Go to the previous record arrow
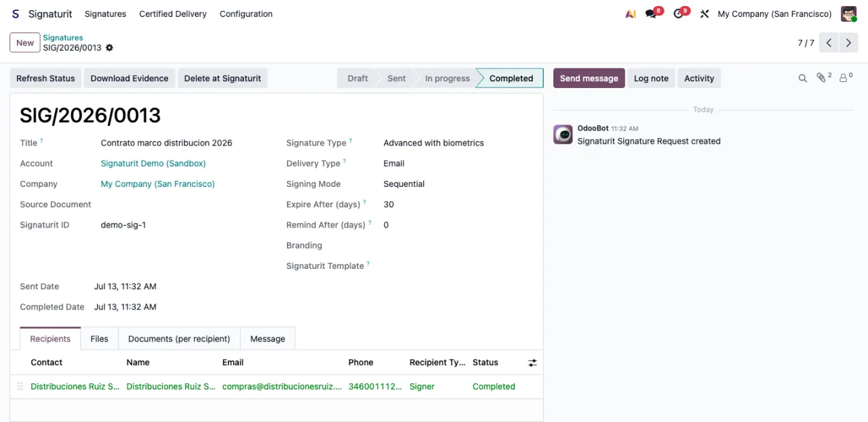The image size is (868, 422). (829, 43)
